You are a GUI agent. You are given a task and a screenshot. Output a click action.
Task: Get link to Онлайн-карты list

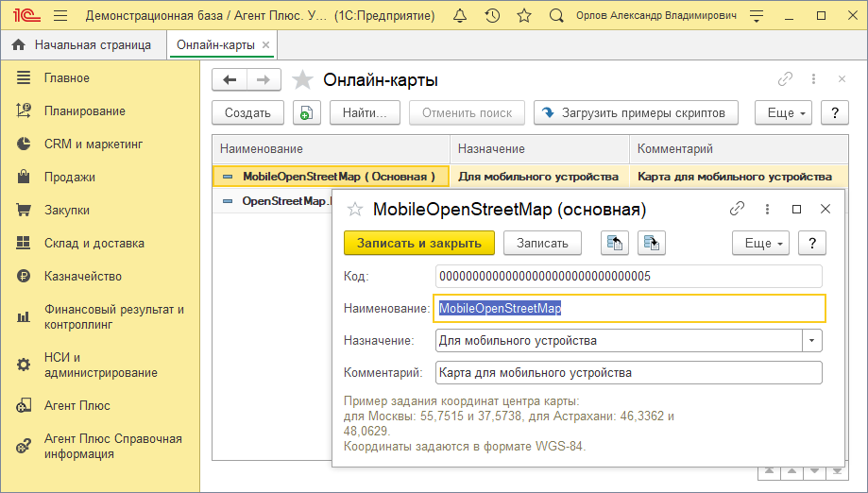tap(785, 79)
